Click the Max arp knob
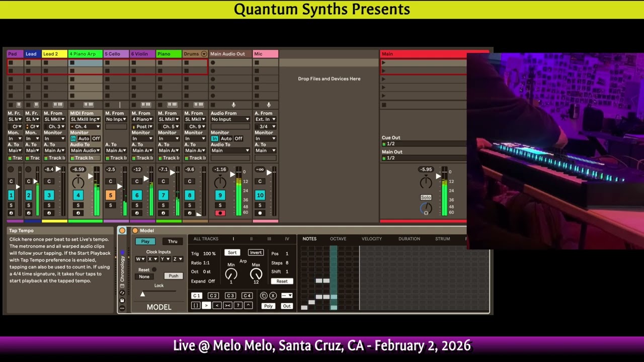Viewport: 644px width, 362px height. click(256, 274)
